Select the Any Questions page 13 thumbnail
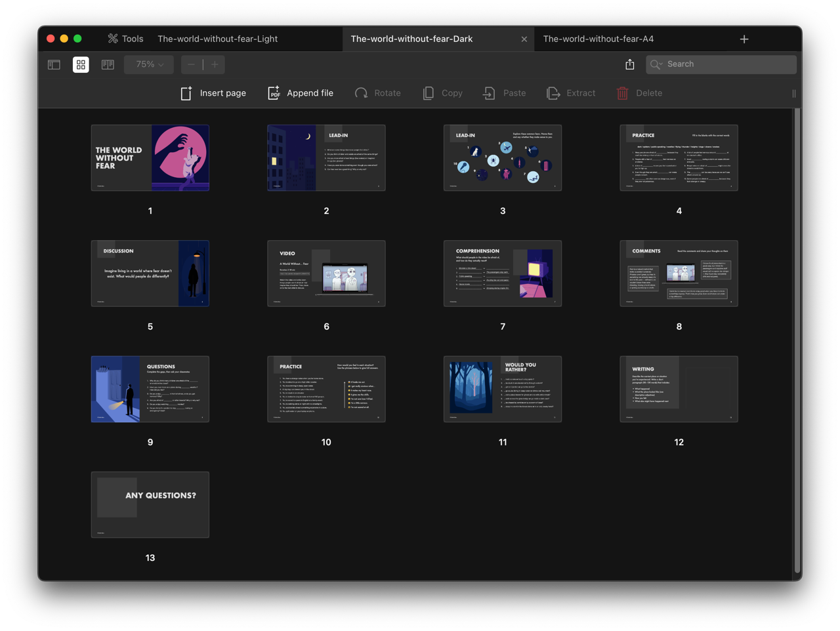Image resolution: width=840 pixels, height=631 pixels. point(150,504)
